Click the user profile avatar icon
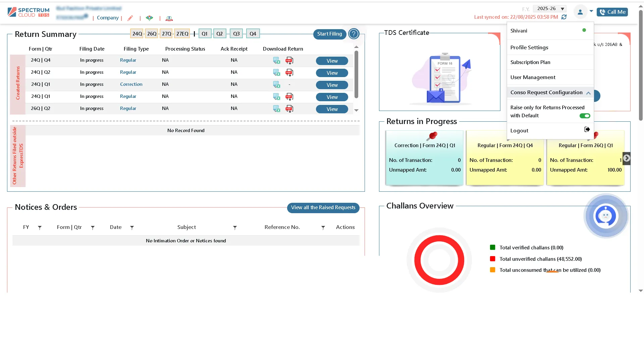This screenshot has width=644, height=362. [x=580, y=12]
